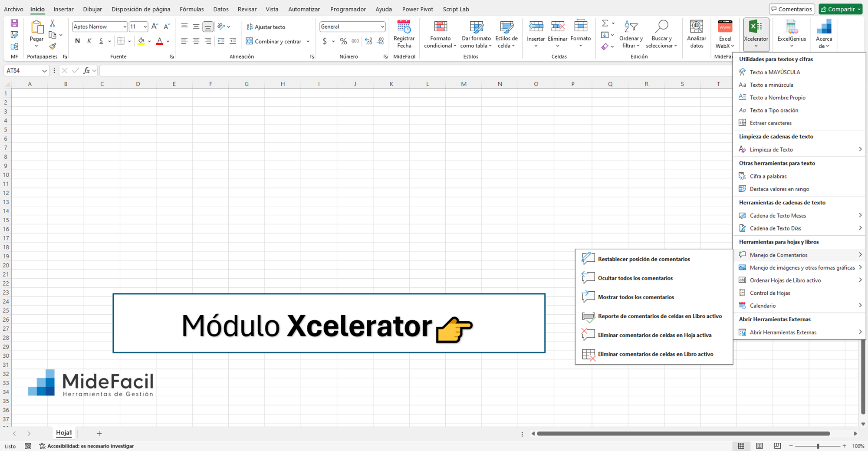Image resolution: width=868 pixels, height=451 pixels.
Task: Open the font size dropdown
Action: tap(145, 27)
